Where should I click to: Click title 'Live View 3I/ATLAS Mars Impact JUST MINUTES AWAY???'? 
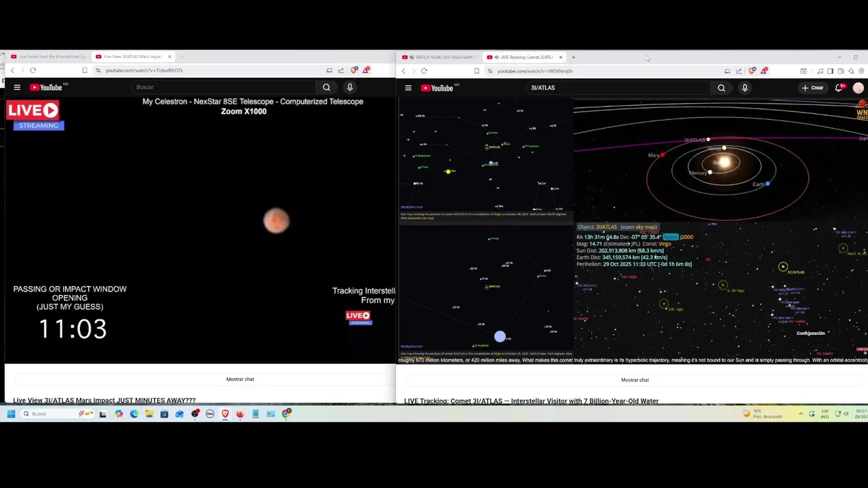[x=104, y=401]
